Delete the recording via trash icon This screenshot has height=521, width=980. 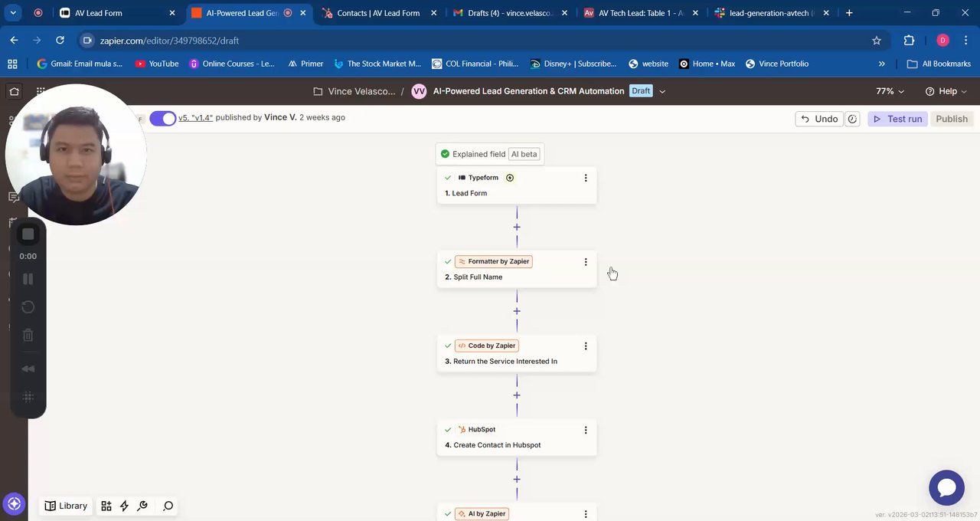point(28,335)
